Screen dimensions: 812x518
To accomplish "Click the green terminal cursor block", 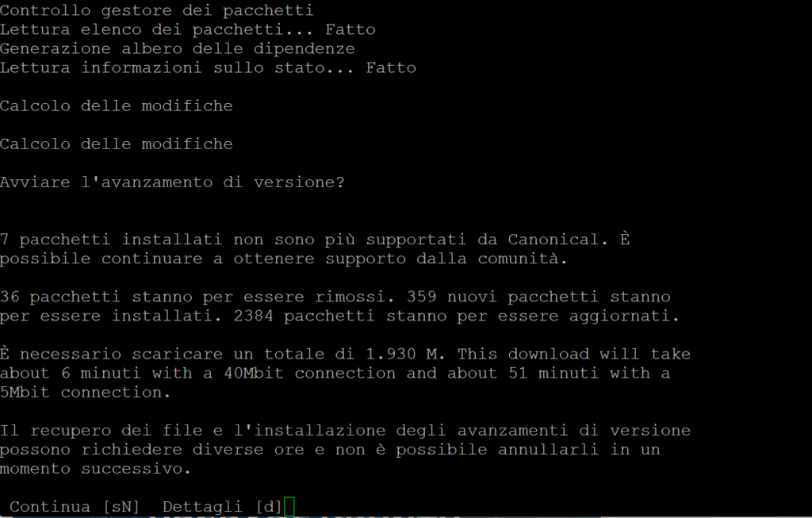I will 289,507.
